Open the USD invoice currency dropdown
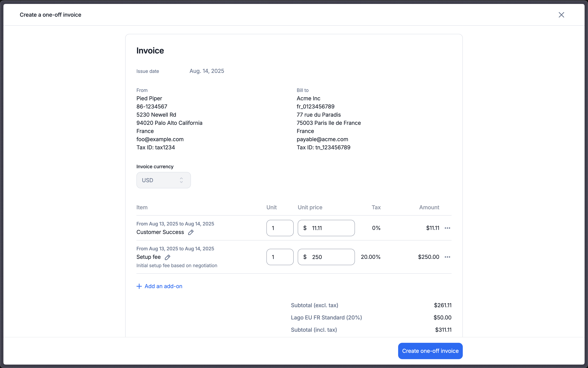Viewport: 588px width, 368px height. (163, 180)
